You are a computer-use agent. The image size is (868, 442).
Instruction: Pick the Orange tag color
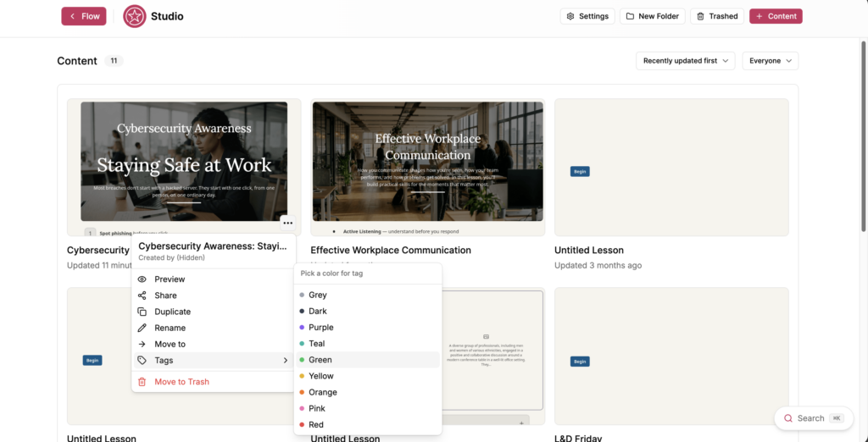tap(368, 392)
